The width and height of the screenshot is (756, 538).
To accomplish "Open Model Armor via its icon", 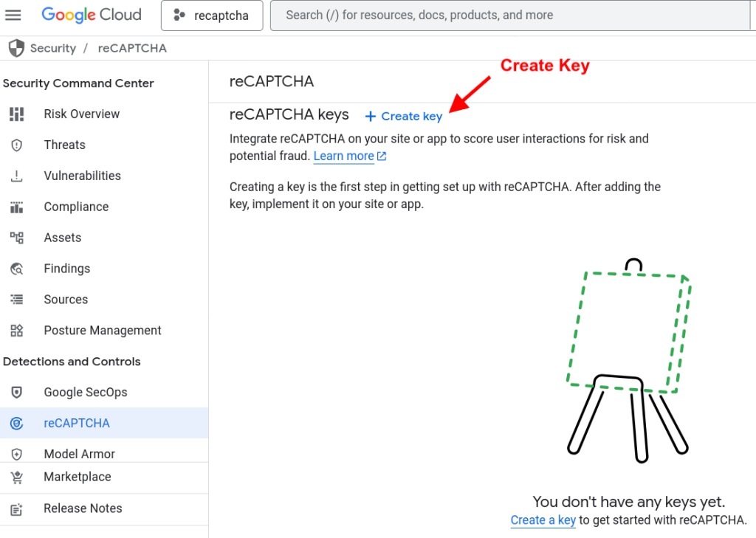I will click(16, 453).
